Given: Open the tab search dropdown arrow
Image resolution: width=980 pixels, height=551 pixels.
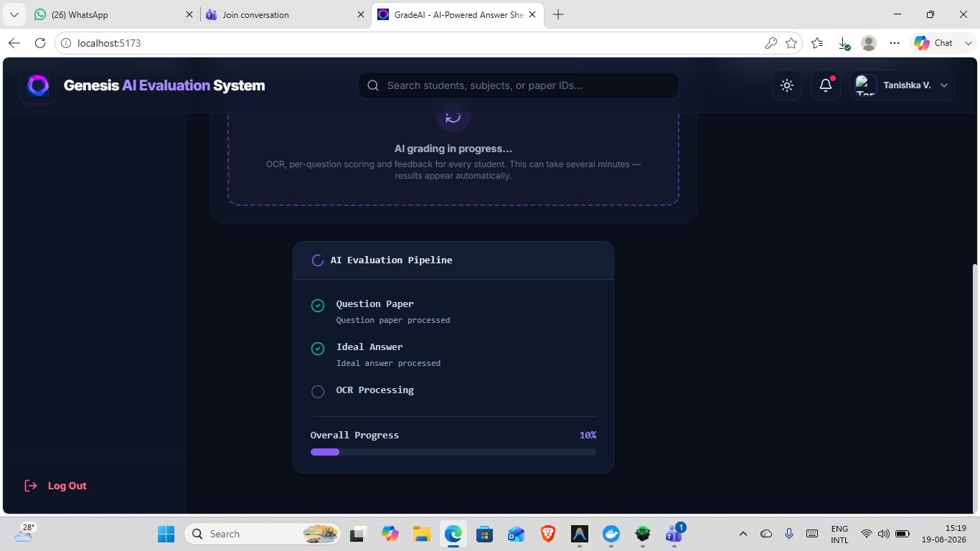Looking at the screenshot, I should pos(14,14).
